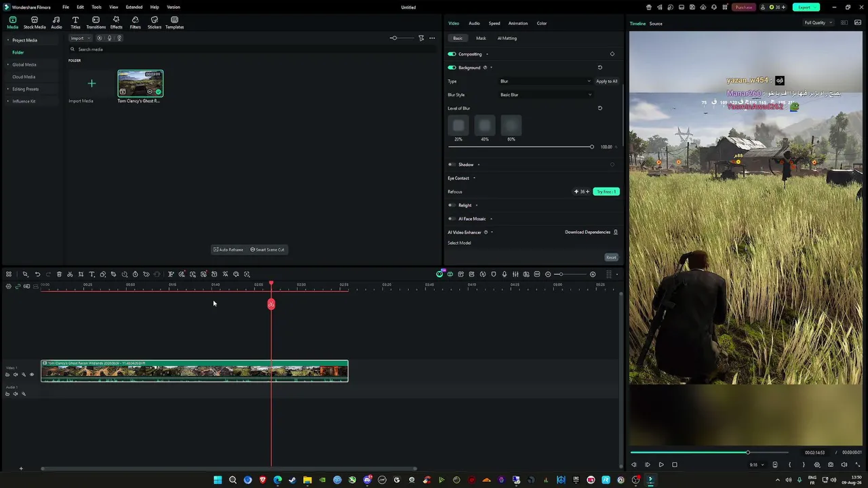This screenshot has height=488, width=868.
Task: Zoom out the timeline with minus icon
Action: click(x=548, y=274)
